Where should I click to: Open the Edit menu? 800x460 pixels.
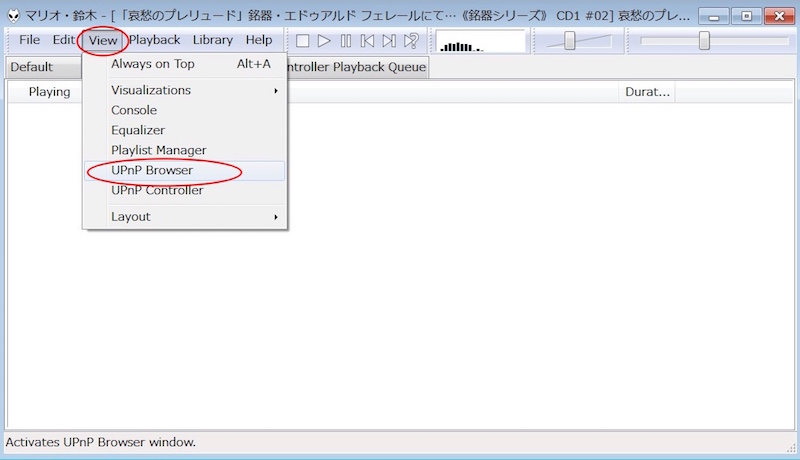(x=64, y=40)
